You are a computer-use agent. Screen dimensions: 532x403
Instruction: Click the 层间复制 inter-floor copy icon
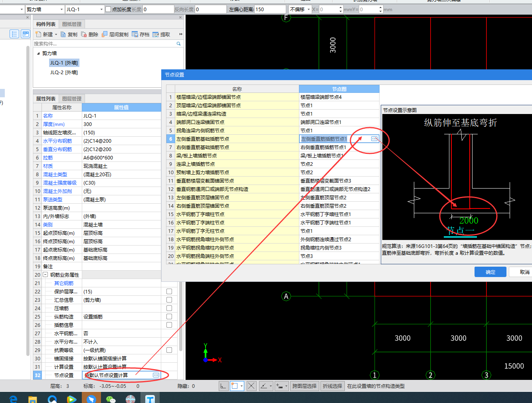(105, 34)
